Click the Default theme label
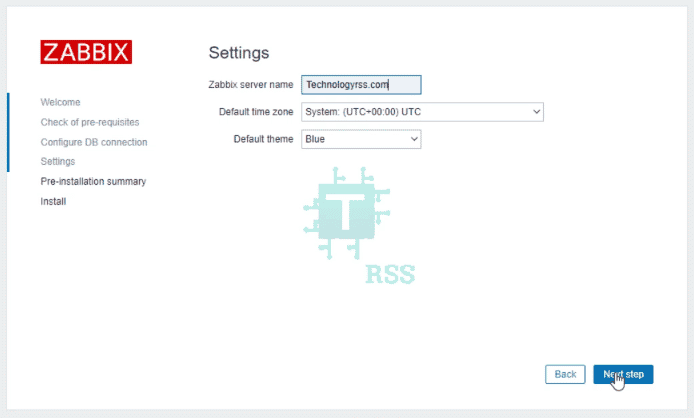The width and height of the screenshot is (694, 418). (263, 139)
